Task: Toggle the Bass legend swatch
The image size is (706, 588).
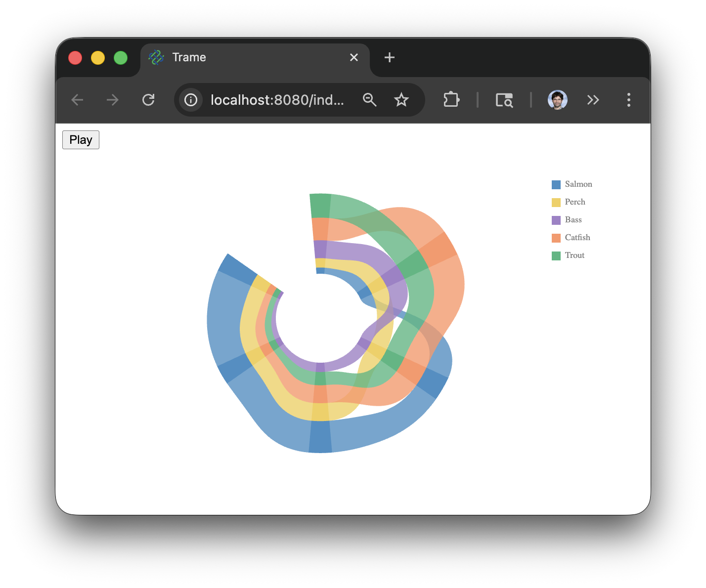Action: [x=556, y=220]
